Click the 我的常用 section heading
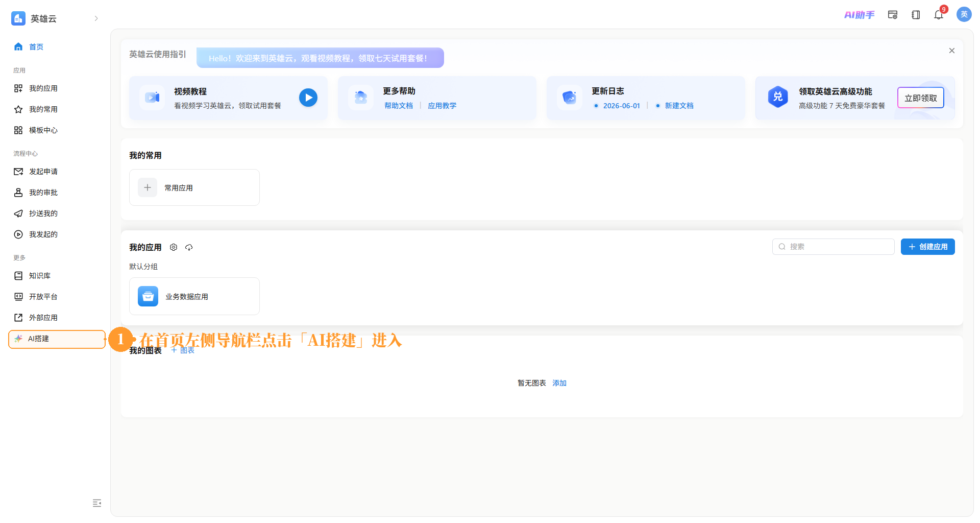The height and width of the screenshot is (523, 980). [x=145, y=155]
